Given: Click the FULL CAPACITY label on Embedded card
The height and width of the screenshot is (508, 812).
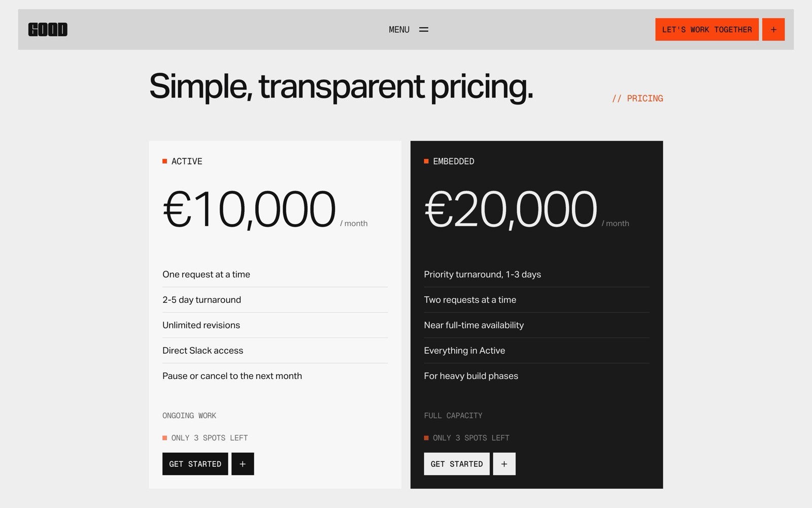Looking at the screenshot, I should pos(453,415).
